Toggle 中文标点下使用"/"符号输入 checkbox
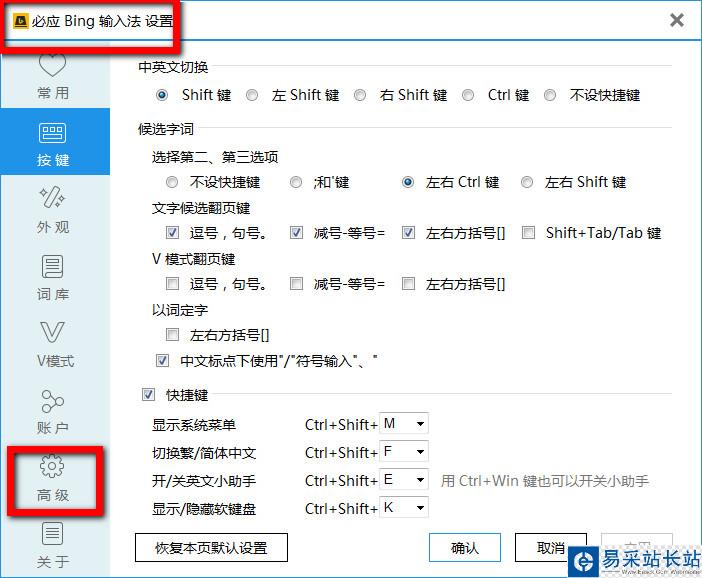This screenshot has height=578, width=702. point(163,360)
